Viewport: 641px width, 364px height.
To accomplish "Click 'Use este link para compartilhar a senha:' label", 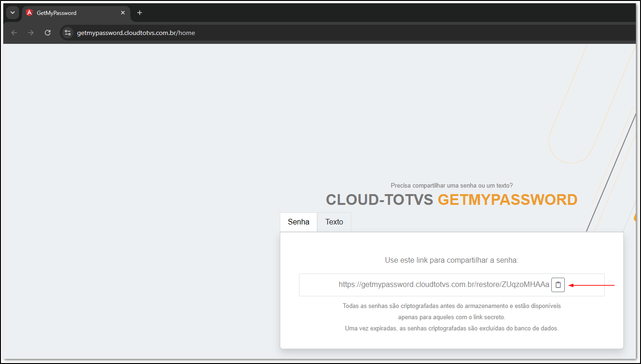I will coord(451,260).
